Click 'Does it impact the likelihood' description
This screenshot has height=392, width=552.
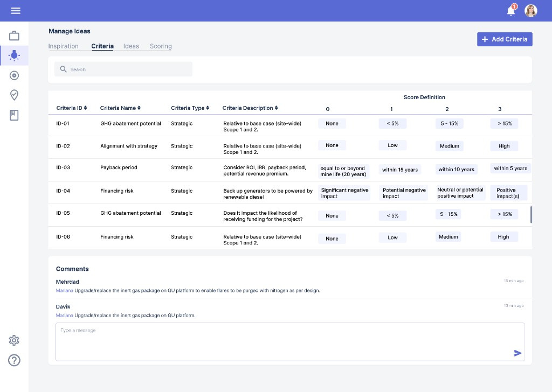point(263,216)
